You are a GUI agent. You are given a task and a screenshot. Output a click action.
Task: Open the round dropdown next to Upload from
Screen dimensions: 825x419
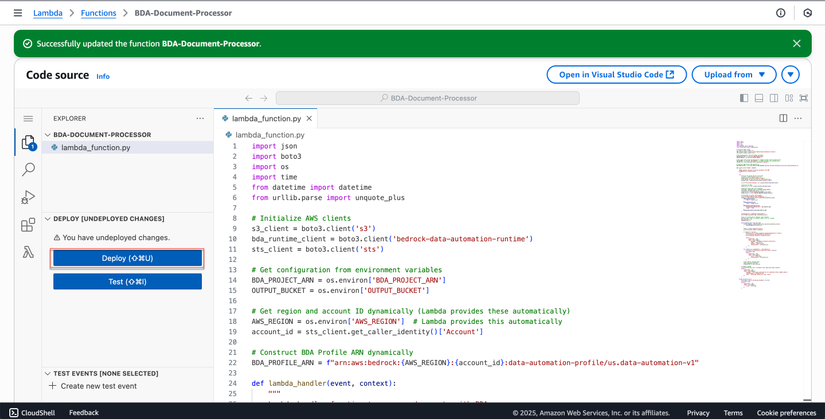(790, 75)
